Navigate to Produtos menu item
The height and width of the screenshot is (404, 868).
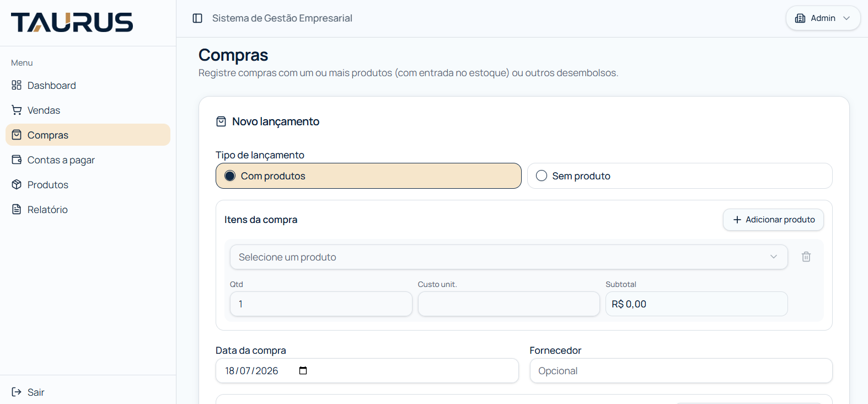[x=88, y=184]
